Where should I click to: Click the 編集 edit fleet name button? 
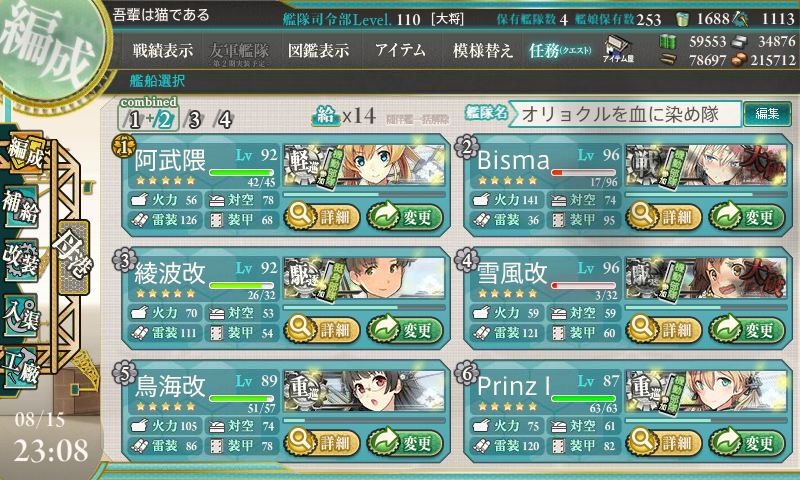click(x=767, y=113)
